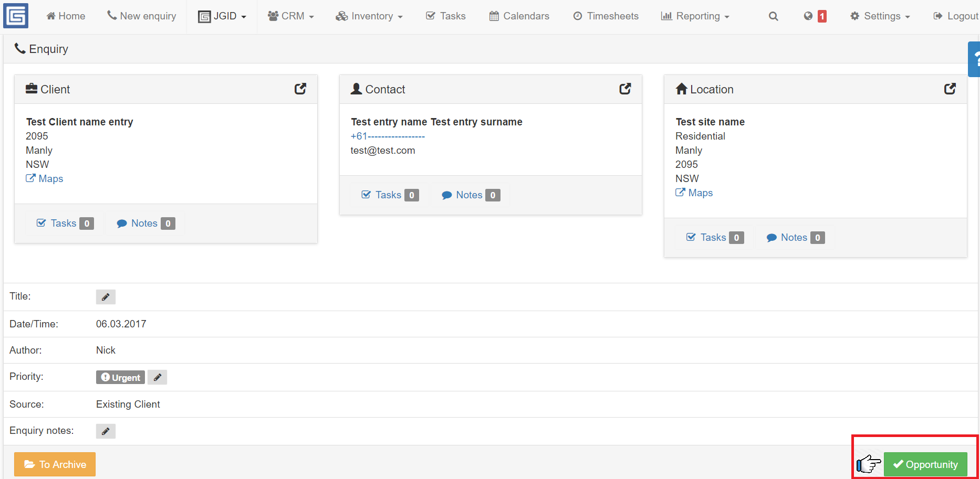The width and height of the screenshot is (980, 479).
Task: Edit Enquiry notes with pencil icon
Action: (106, 431)
